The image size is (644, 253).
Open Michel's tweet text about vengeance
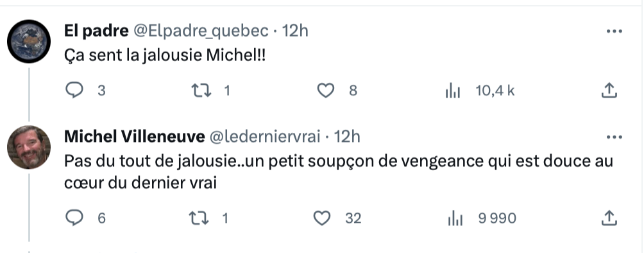(339, 172)
